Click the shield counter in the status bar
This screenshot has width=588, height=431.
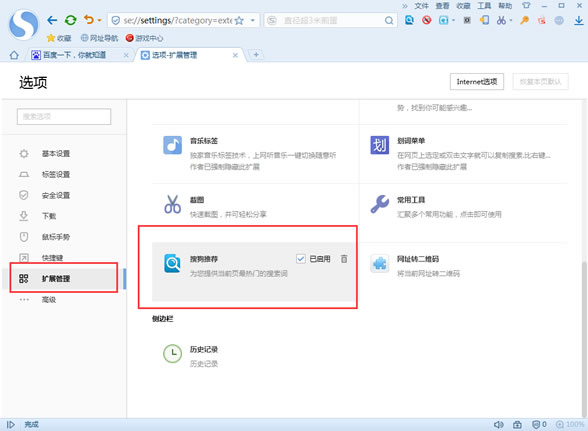click(539, 425)
